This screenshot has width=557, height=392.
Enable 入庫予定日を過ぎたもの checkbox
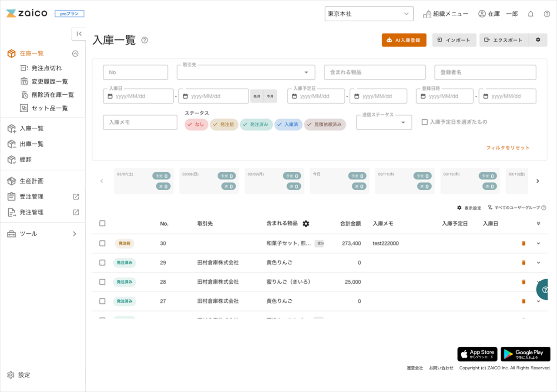(425, 122)
